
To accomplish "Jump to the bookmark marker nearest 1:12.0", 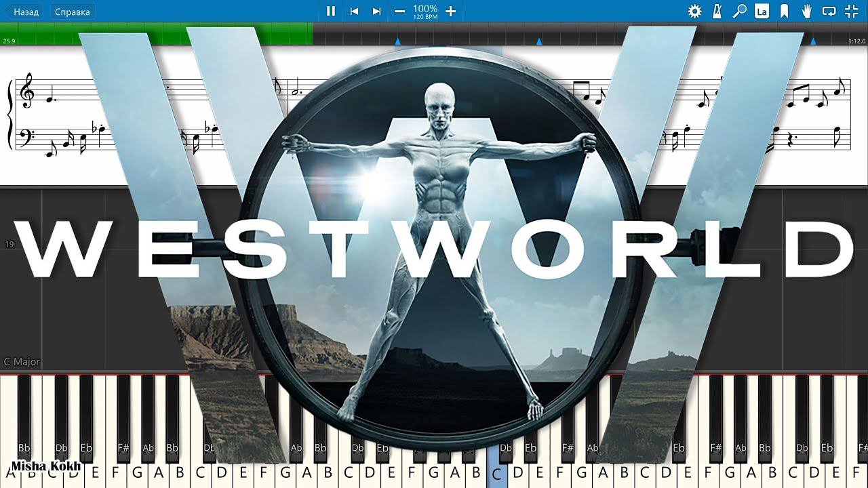I will (813, 41).
